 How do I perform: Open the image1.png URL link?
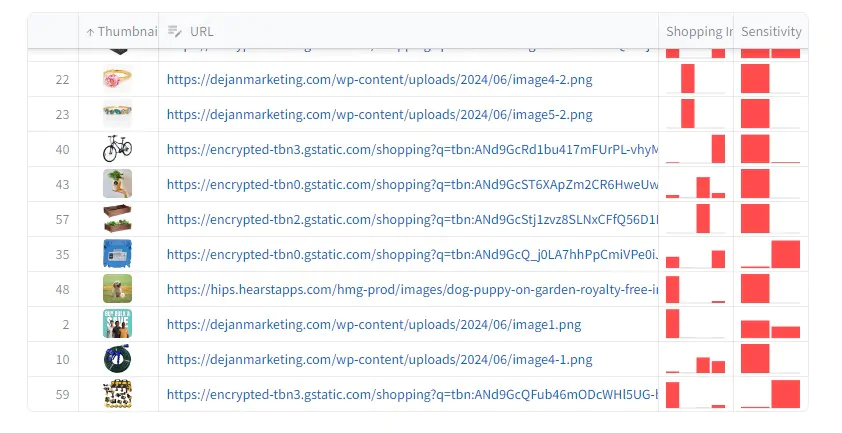374,324
